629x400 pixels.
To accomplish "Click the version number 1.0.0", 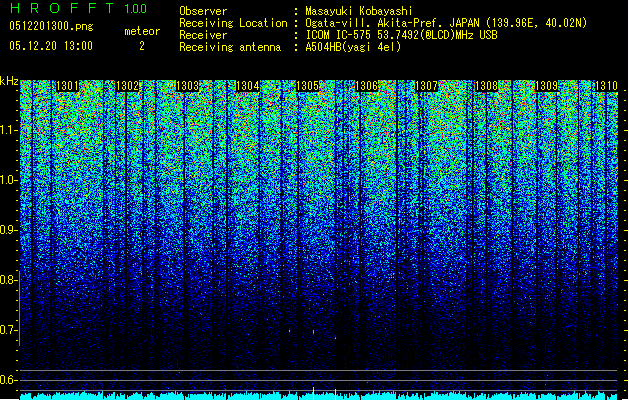I will coord(135,8).
